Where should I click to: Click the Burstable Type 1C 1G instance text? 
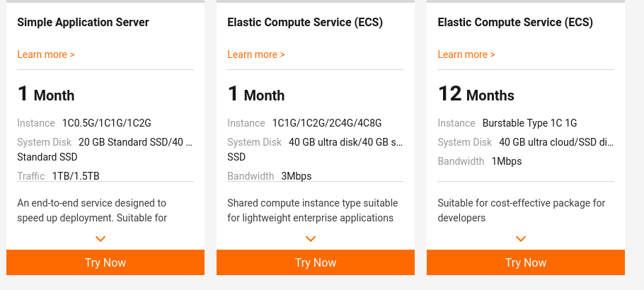[529, 123]
